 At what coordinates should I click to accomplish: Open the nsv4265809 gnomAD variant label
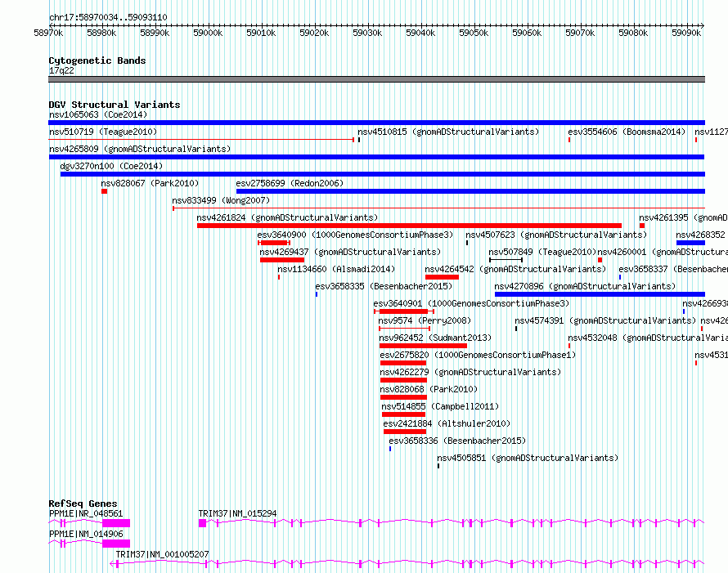tap(140, 149)
